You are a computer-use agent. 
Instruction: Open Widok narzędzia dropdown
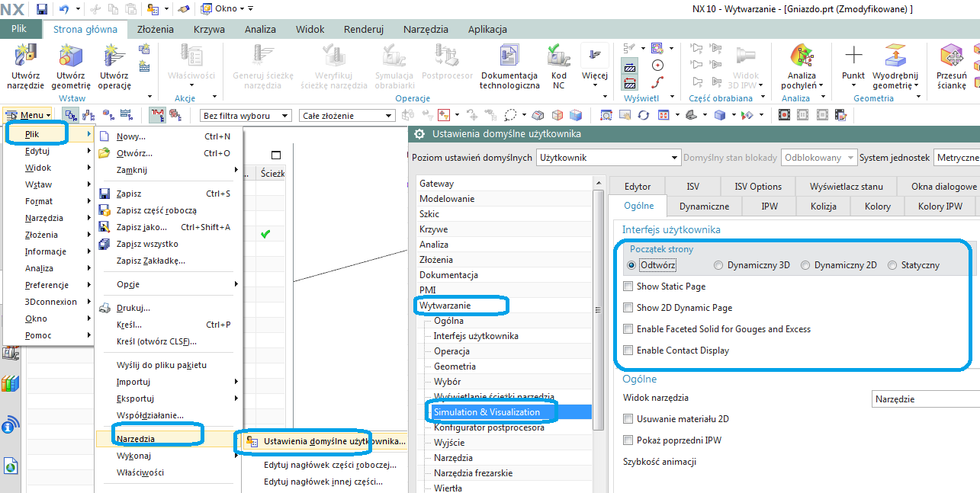(x=926, y=399)
